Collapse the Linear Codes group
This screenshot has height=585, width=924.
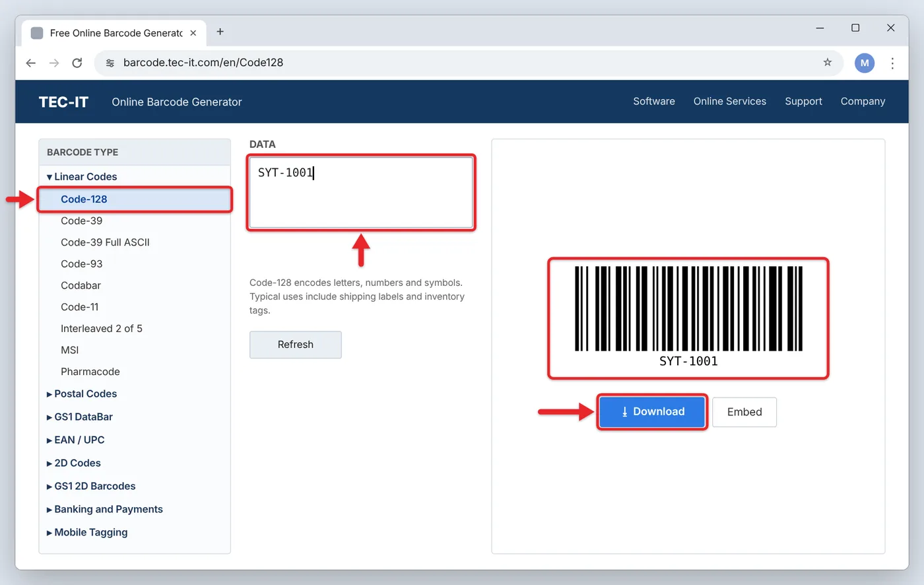coord(82,177)
